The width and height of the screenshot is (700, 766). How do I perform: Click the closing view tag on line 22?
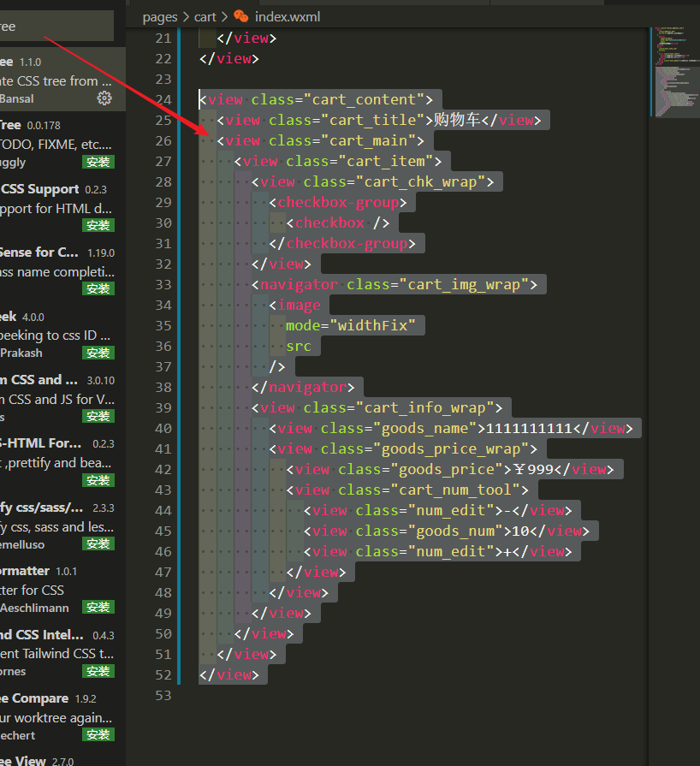click(229, 58)
